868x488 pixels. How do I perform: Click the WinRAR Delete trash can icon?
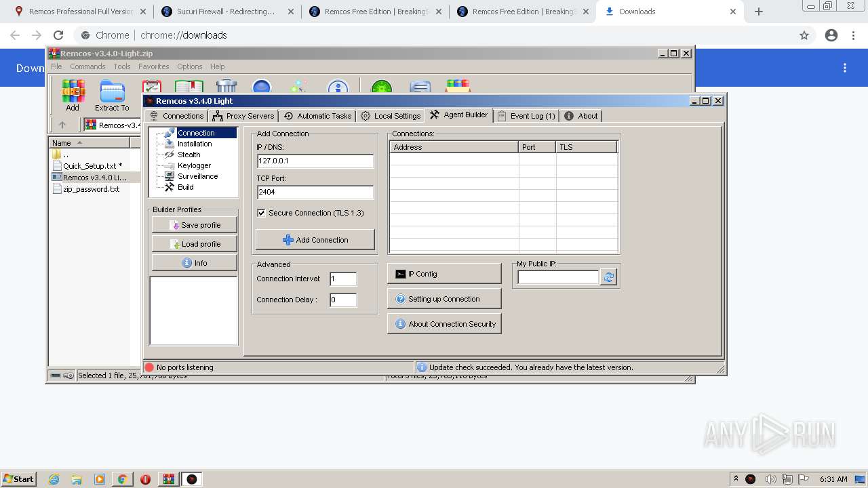coord(226,86)
